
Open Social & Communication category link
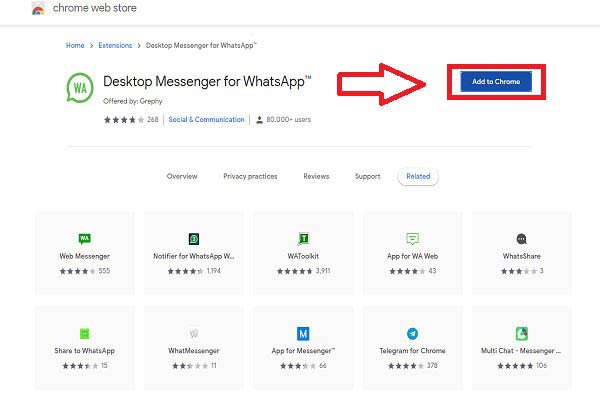click(x=206, y=120)
